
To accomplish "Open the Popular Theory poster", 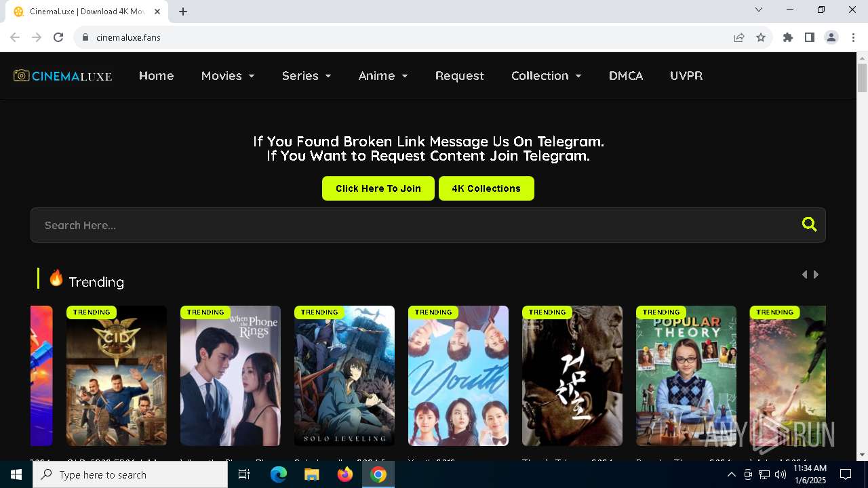I will pos(686,375).
